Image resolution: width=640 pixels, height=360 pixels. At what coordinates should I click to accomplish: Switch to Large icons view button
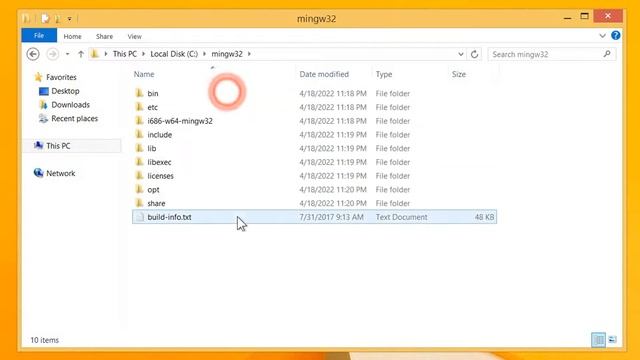click(612, 340)
